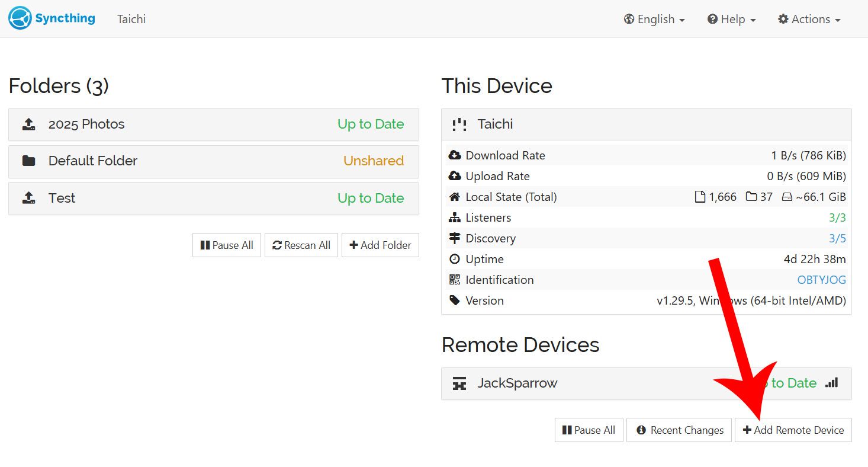This screenshot has width=868, height=467.
Task: Click the Add Folder button
Action: [380, 245]
